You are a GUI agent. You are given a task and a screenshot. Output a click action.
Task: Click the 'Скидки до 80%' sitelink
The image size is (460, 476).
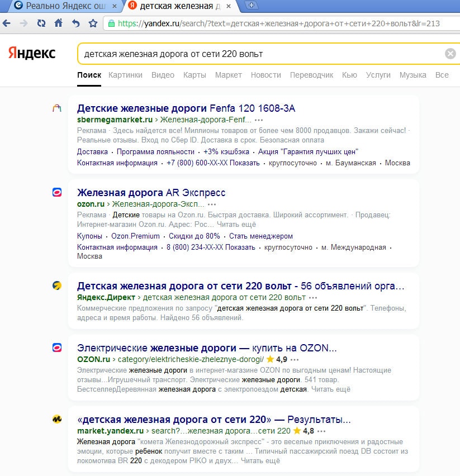click(195, 236)
